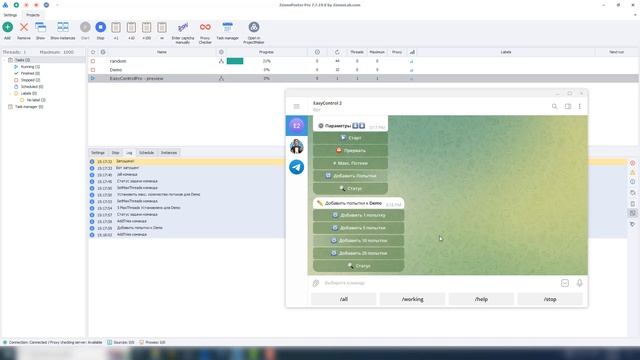Click the Добавить Попытки bot button

[350, 176]
